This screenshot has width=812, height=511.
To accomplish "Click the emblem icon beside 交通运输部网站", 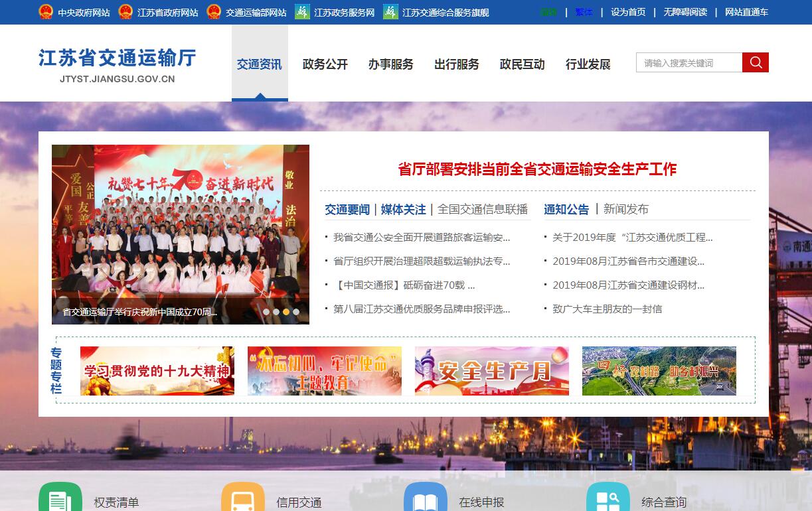I will click(213, 12).
